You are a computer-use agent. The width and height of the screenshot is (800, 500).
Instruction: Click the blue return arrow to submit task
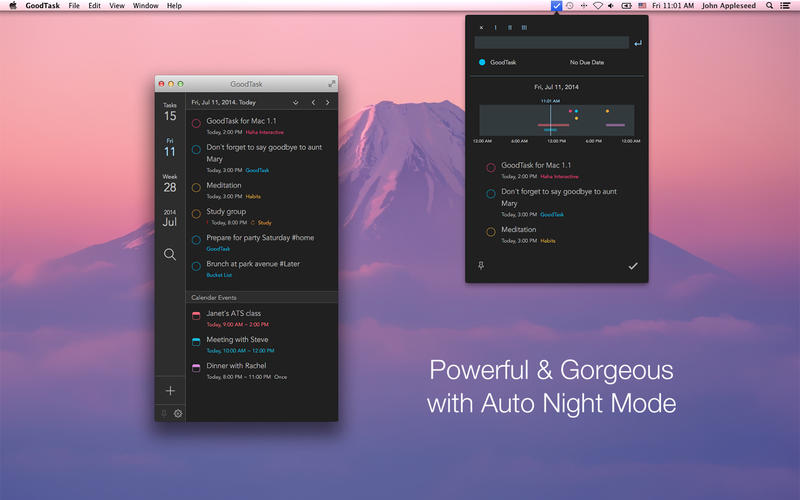(638, 43)
